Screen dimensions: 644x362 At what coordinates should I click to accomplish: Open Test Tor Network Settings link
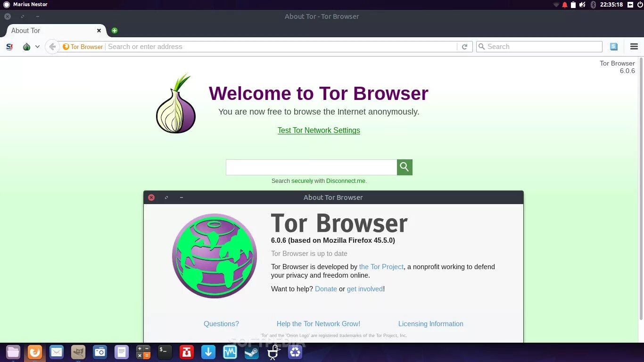[x=319, y=131]
